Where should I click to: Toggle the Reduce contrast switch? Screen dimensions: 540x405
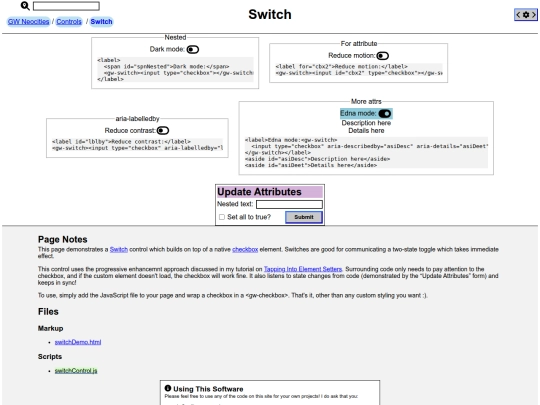pyautogui.click(x=163, y=131)
